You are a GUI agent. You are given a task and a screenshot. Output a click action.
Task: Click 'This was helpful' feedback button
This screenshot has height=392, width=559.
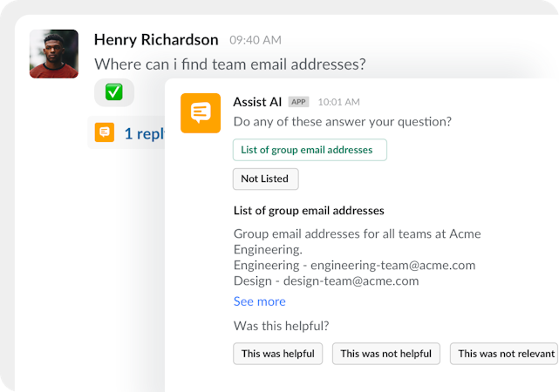278,354
